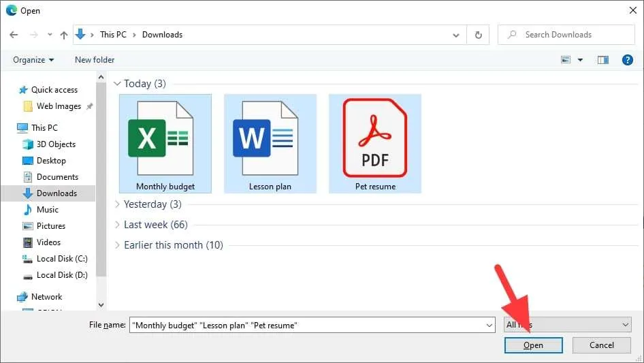
Task: Click the Cancel button
Action: 601,345
